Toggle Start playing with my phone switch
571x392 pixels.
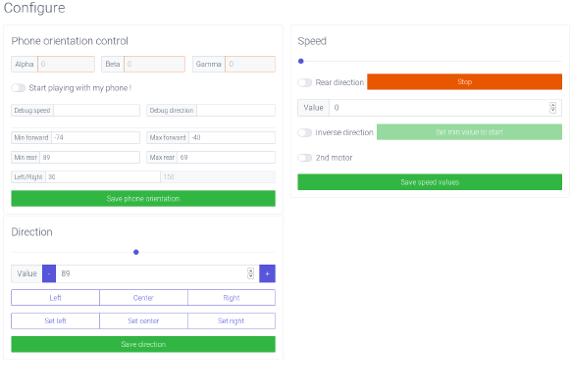coord(19,88)
